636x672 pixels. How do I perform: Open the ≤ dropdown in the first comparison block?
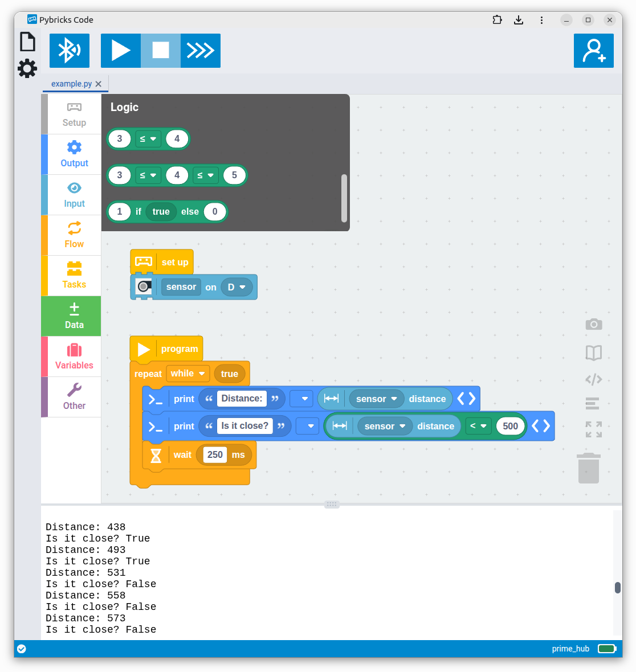pos(148,139)
